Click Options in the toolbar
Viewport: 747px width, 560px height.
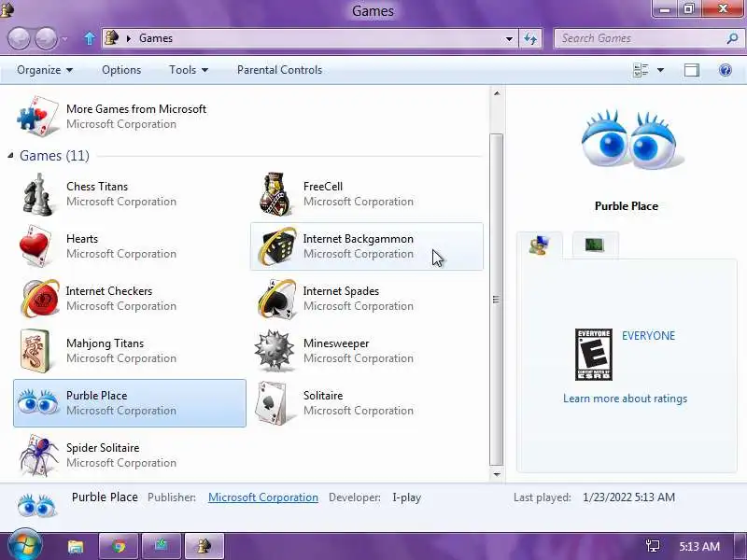tap(121, 70)
